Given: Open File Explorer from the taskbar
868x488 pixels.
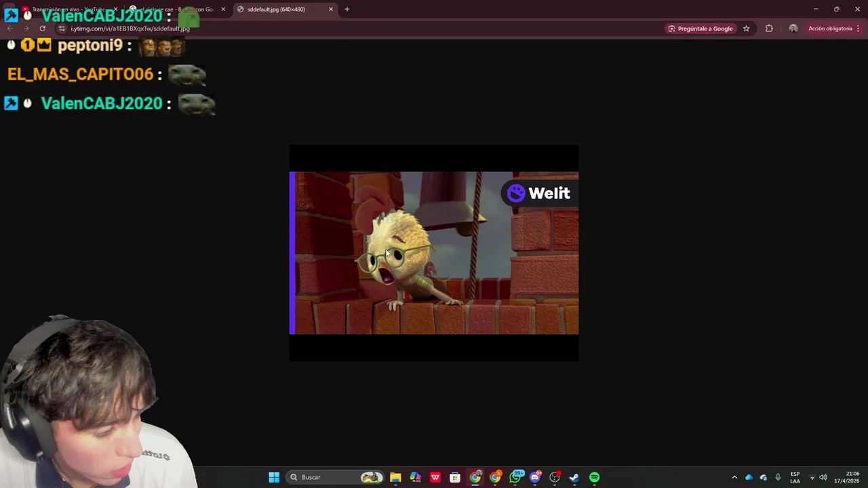Looking at the screenshot, I should (395, 477).
